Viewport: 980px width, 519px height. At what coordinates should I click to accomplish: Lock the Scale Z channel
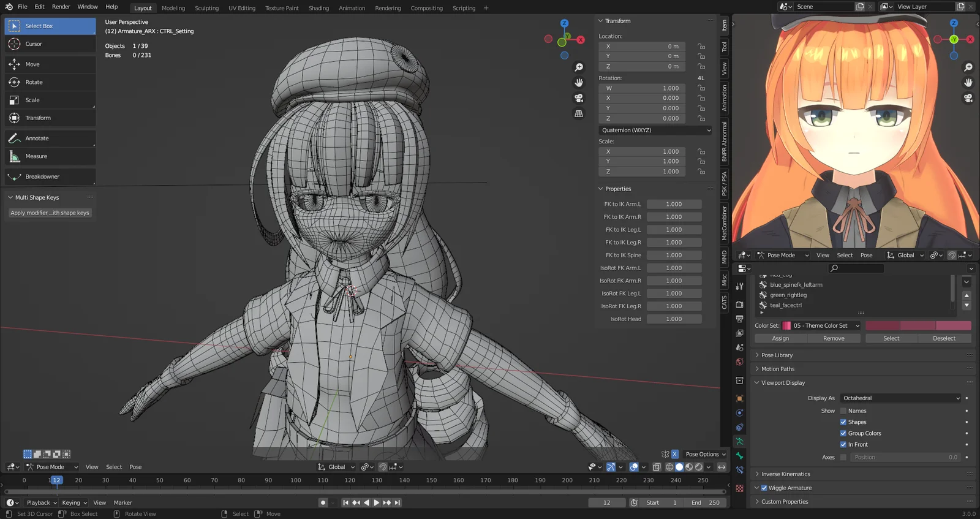701,172
